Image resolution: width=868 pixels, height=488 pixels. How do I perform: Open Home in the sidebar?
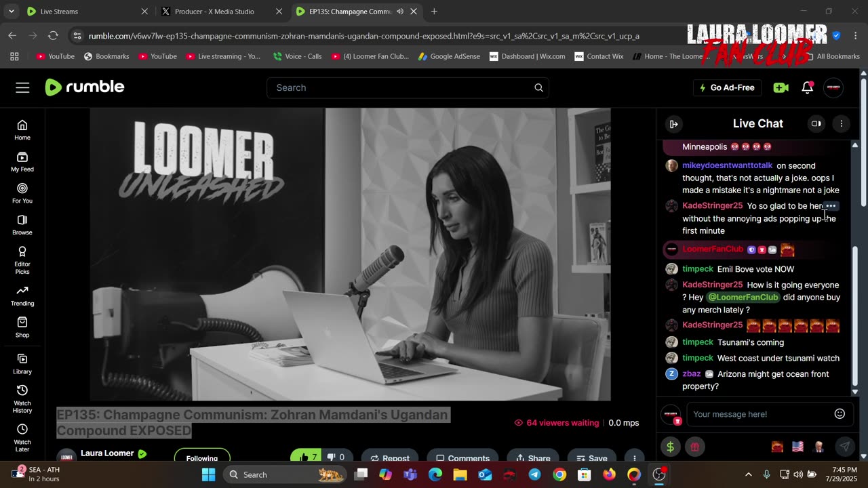[x=22, y=129]
